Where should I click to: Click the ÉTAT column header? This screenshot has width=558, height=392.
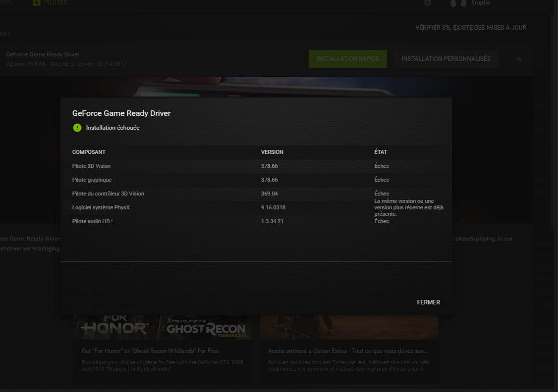pyautogui.click(x=381, y=152)
